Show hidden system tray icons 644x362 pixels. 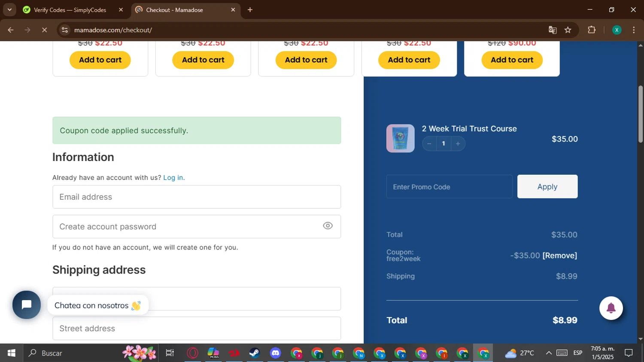coord(549,353)
